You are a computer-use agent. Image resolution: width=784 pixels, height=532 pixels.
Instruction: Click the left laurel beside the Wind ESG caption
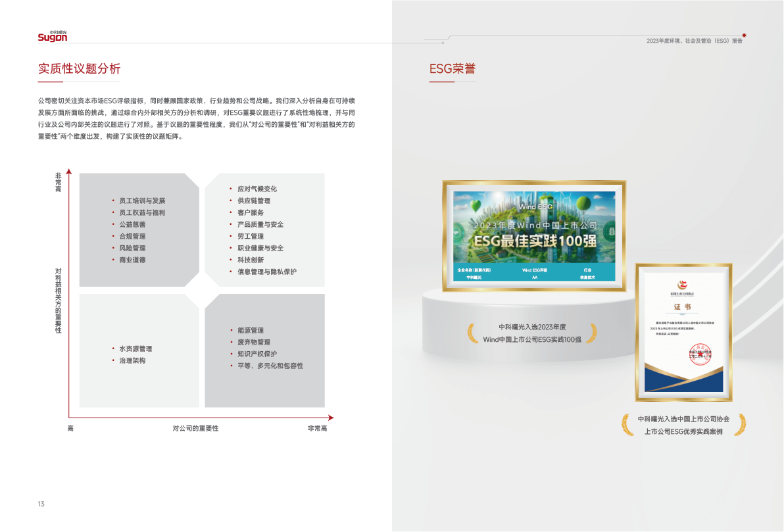472,333
